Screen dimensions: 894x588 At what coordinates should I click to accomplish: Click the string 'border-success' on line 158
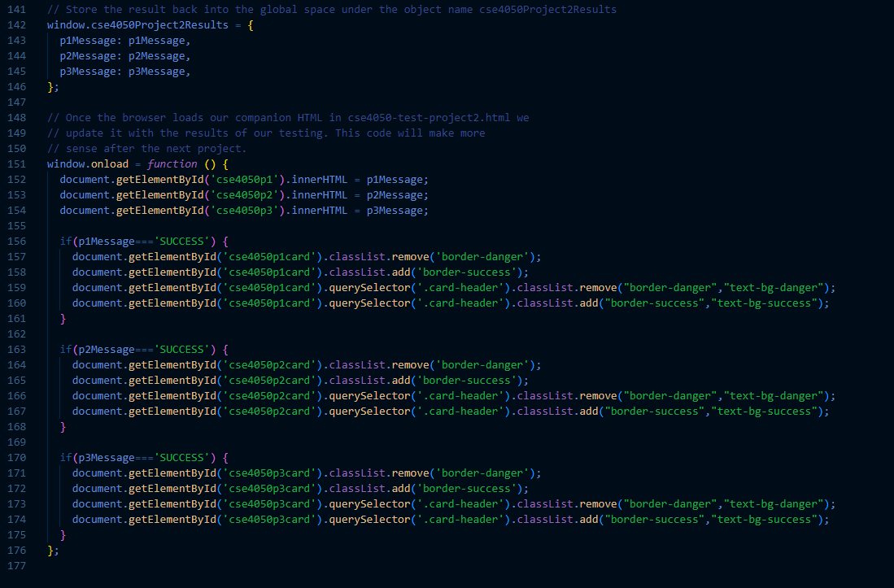pyautogui.click(x=466, y=272)
